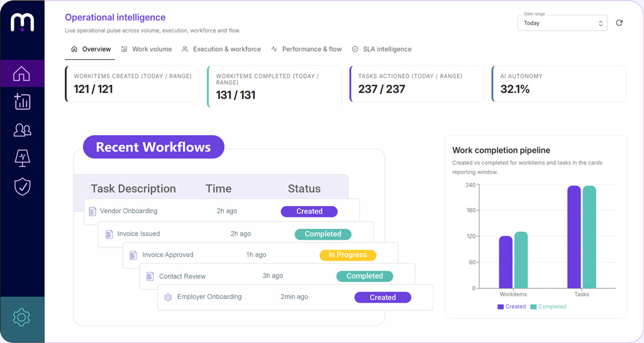Viewport: 644px width, 343px height.
Task: Click the teal Completed bar for Tasks
Action: (589, 237)
